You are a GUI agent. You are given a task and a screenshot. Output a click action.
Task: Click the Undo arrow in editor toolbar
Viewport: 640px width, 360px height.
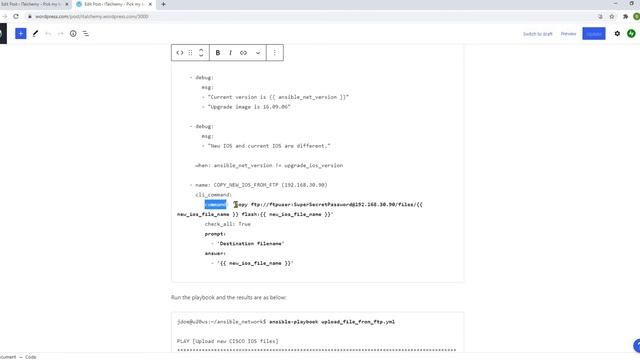click(x=48, y=33)
